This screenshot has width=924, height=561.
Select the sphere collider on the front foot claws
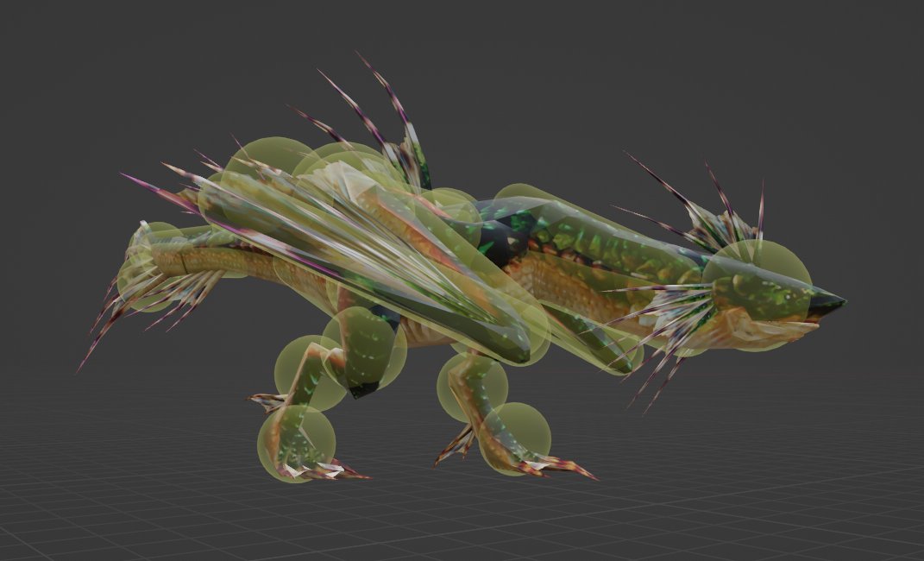514,439
